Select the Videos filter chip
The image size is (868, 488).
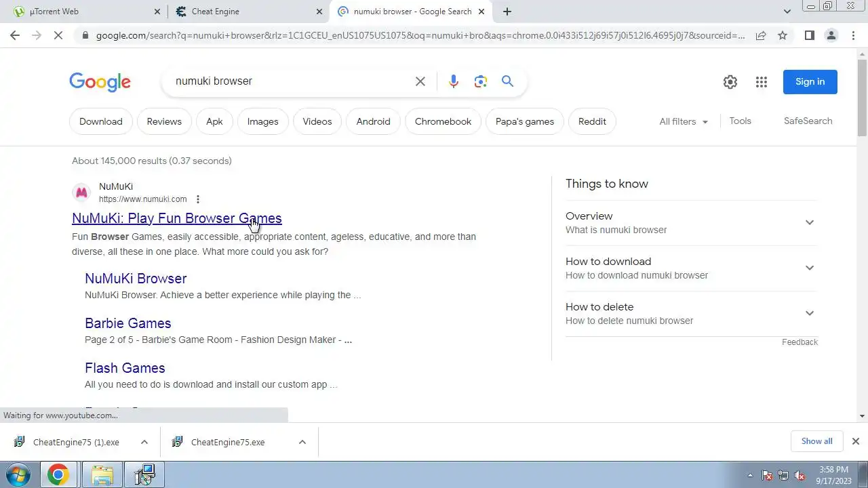point(317,121)
